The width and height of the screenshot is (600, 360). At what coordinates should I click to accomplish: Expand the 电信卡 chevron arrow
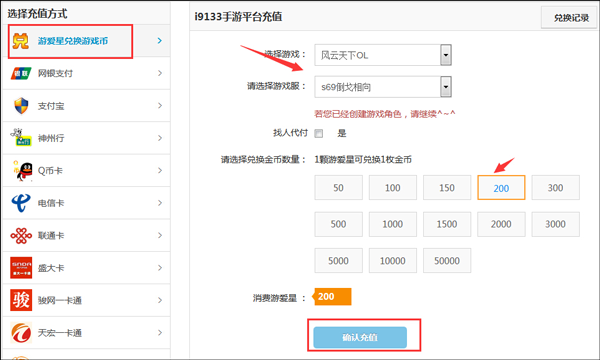160,203
